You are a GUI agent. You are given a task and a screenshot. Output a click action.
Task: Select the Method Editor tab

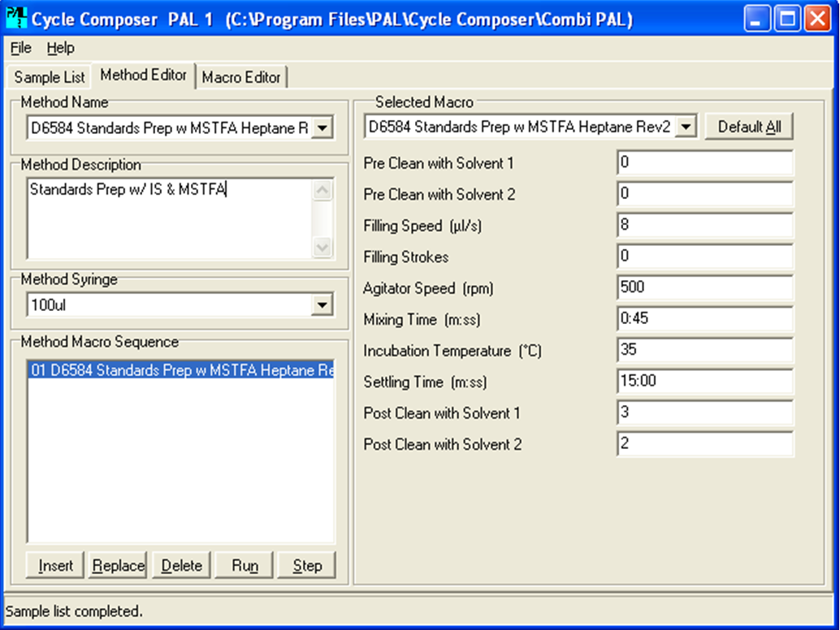coord(143,75)
